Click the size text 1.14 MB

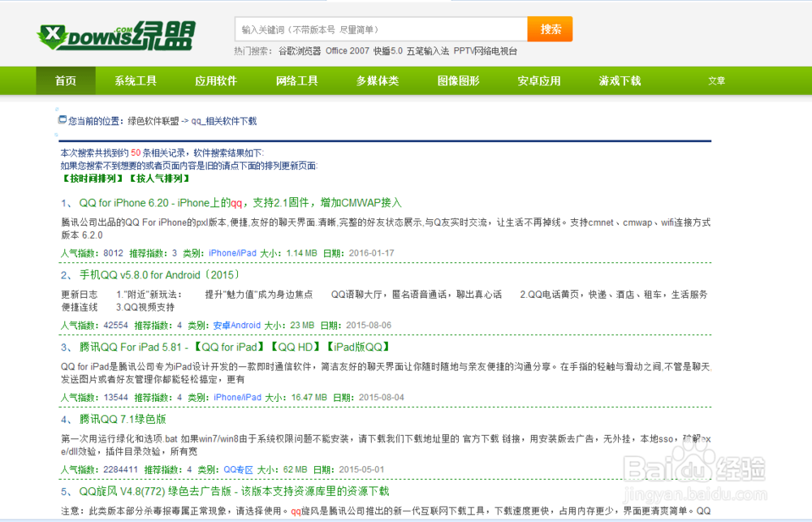(x=301, y=253)
